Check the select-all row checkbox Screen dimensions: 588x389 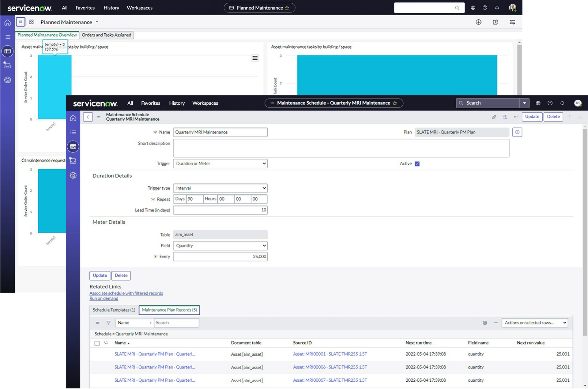97,343
